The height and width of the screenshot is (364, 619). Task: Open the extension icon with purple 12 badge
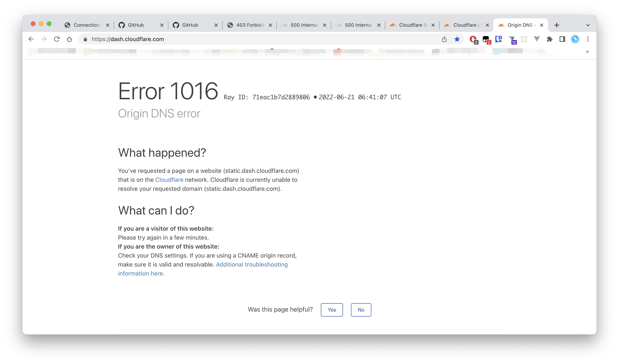pos(512,39)
